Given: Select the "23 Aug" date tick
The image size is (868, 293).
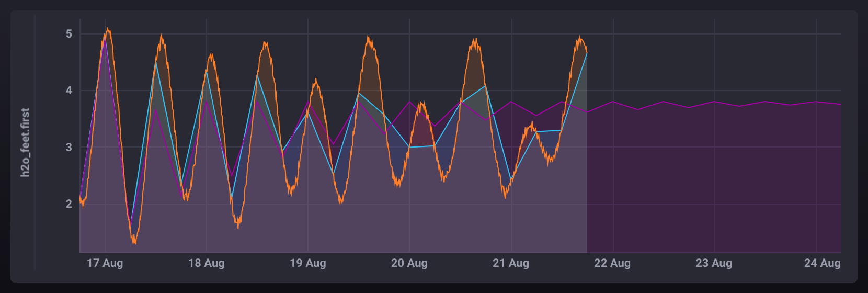Looking at the screenshot, I should coord(713,263).
